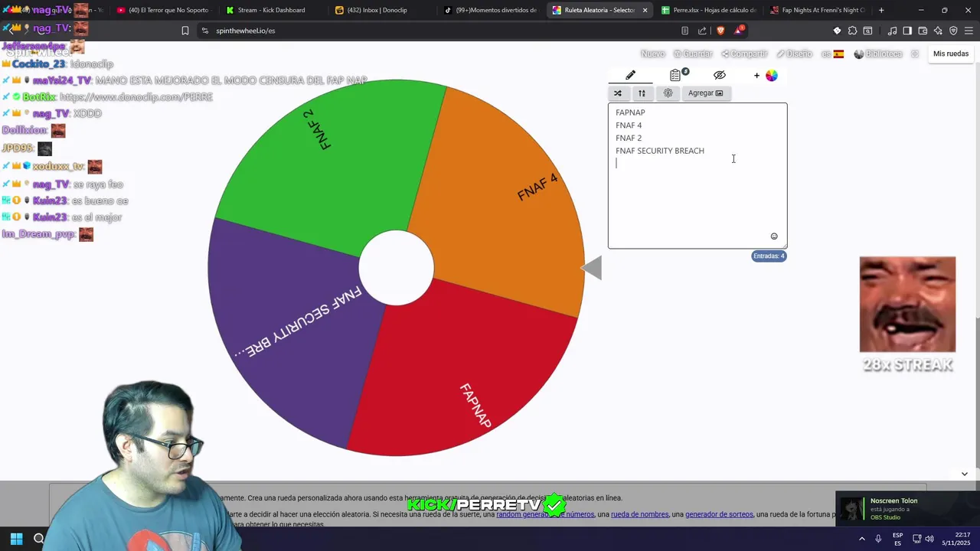
Task: Open a new browser tab
Action: (881, 10)
